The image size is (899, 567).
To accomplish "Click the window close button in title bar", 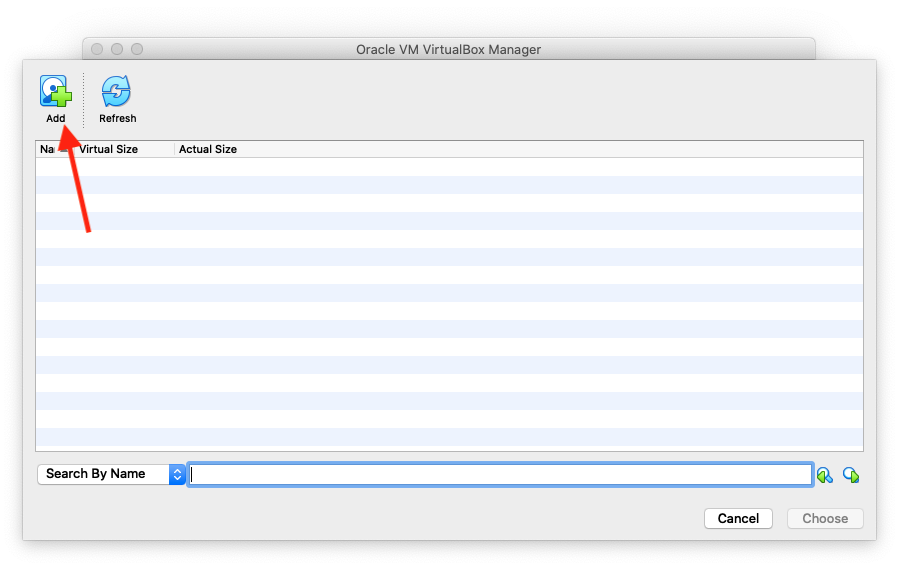I will point(97,49).
